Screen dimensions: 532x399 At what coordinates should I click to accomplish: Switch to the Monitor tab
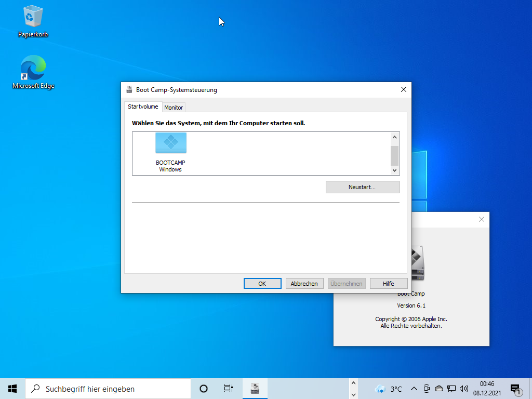[x=174, y=107]
